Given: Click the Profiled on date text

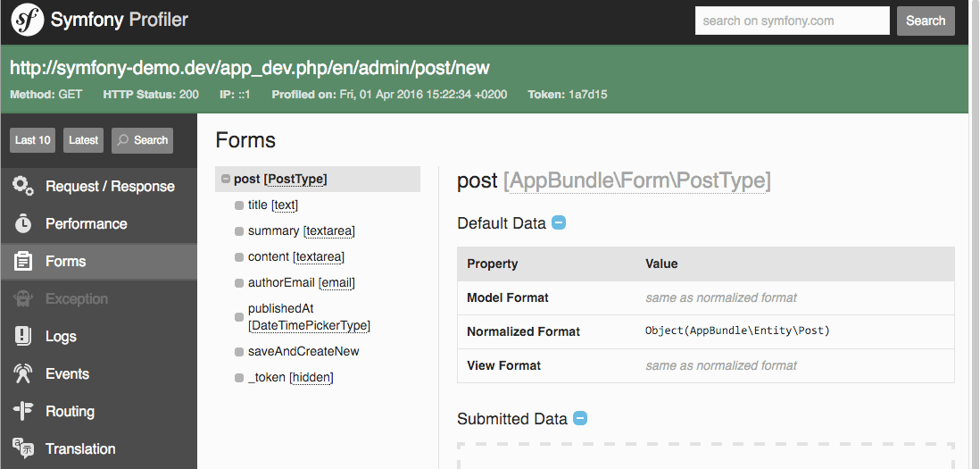Looking at the screenshot, I should [x=389, y=95].
